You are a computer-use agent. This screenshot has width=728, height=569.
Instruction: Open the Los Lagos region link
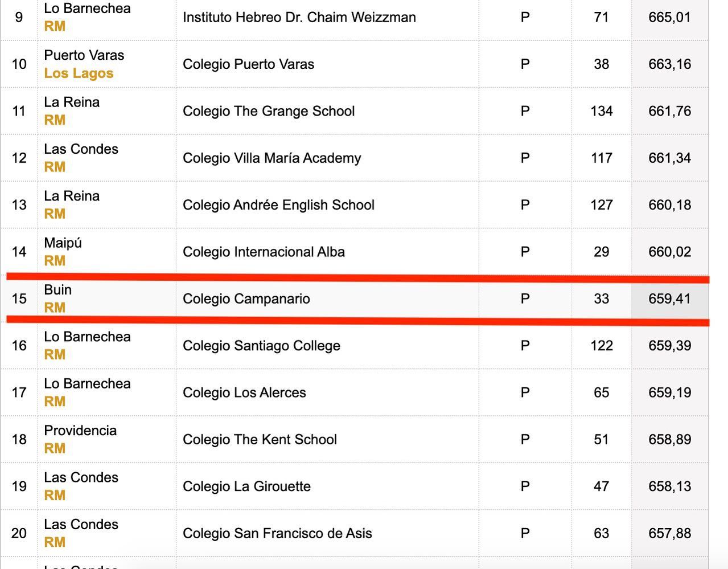(79, 73)
